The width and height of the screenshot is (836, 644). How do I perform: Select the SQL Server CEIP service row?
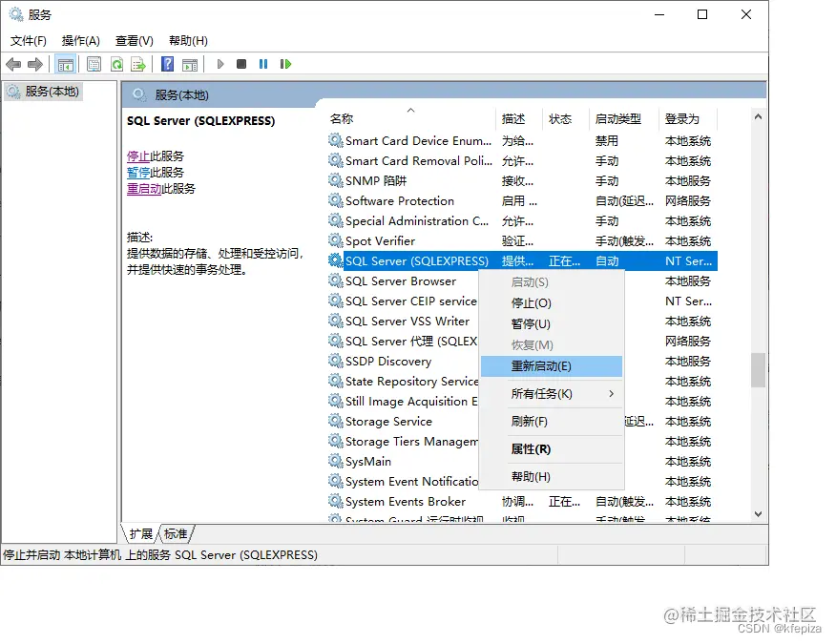tap(411, 301)
